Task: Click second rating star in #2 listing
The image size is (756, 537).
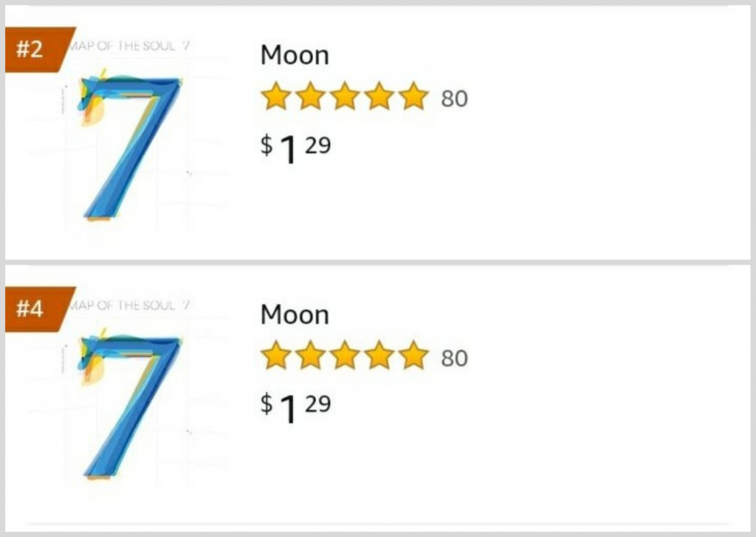Action: [310, 97]
